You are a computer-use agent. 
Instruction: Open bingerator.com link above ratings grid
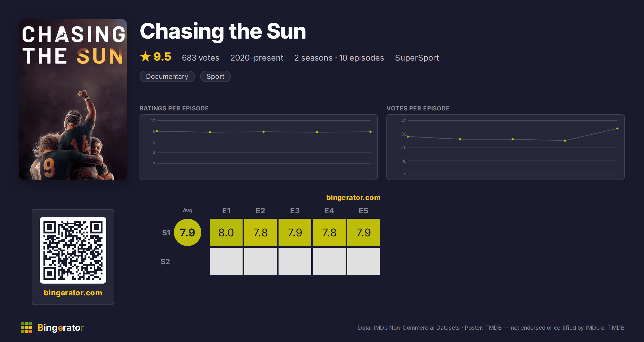353,198
